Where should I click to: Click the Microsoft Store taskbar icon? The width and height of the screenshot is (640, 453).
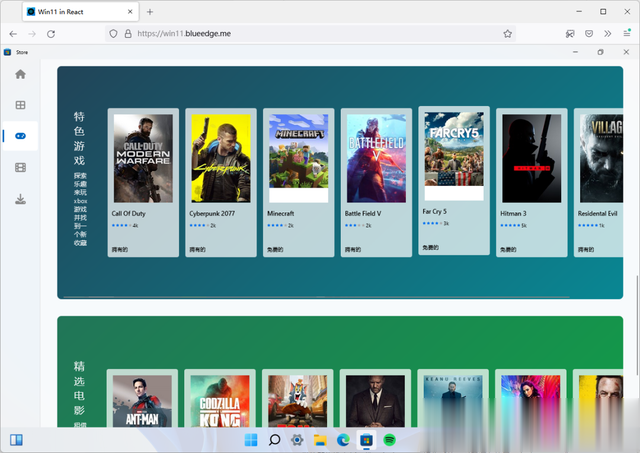coord(366,440)
